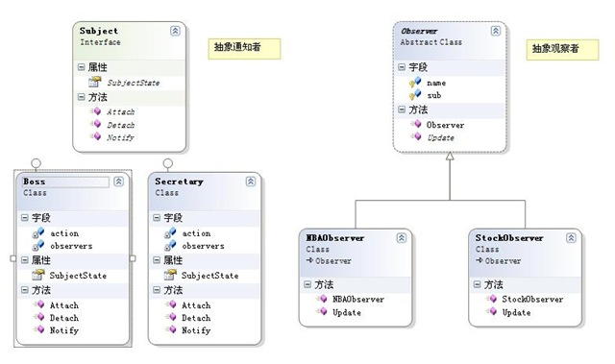Collapse the 方法 section in NBAObserver
615x364 pixels.
pyautogui.click(x=307, y=284)
